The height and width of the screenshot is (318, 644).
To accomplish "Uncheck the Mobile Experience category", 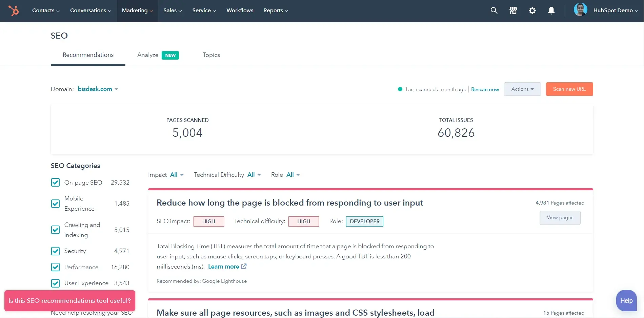I will 55,204.
